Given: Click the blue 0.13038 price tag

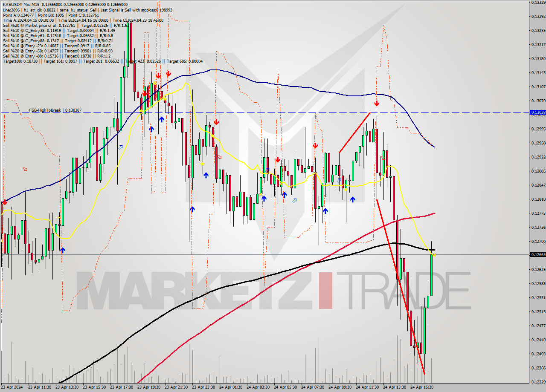Looking at the screenshot, I should click(537, 112).
